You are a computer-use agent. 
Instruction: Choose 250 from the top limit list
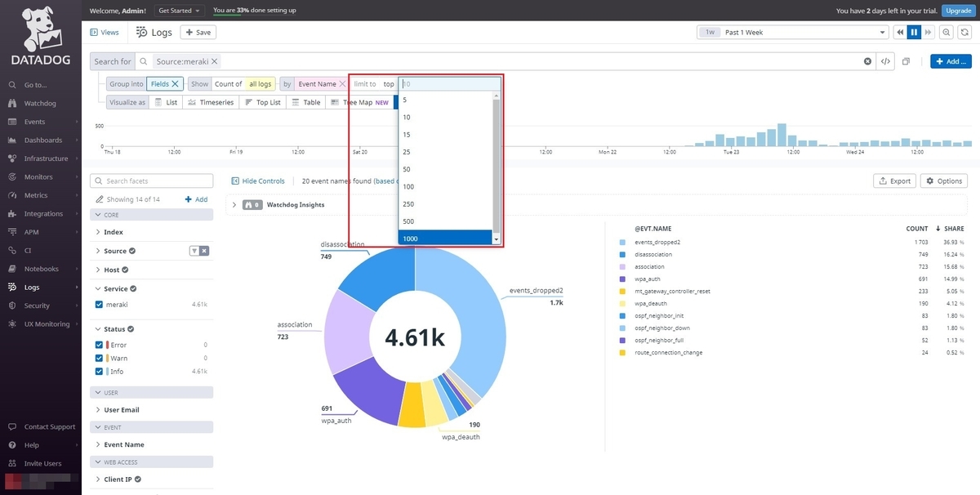pos(445,204)
